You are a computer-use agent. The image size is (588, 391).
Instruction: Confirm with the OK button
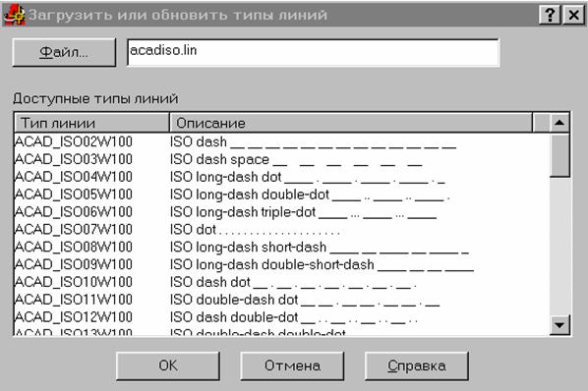(168, 365)
